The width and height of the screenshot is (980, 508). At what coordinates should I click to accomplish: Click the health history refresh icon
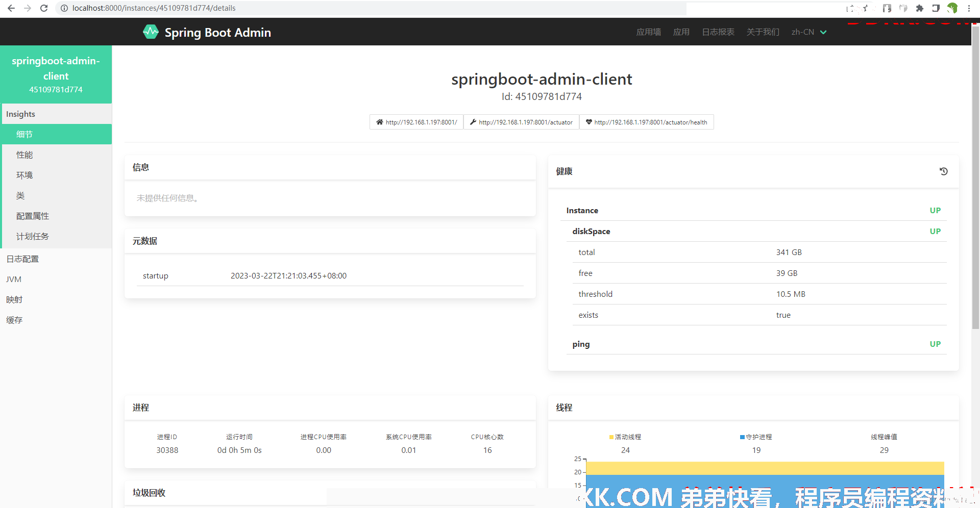click(x=944, y=171)
